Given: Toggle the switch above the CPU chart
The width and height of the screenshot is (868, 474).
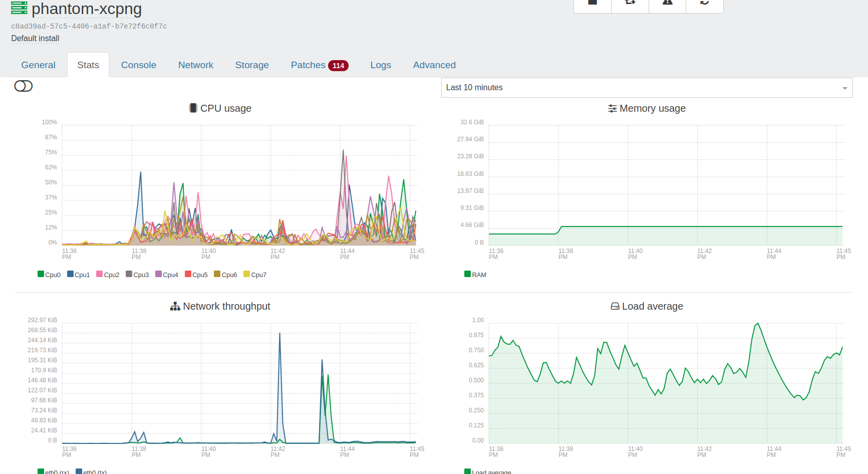Looking at the screenshot, I should 24,86.
